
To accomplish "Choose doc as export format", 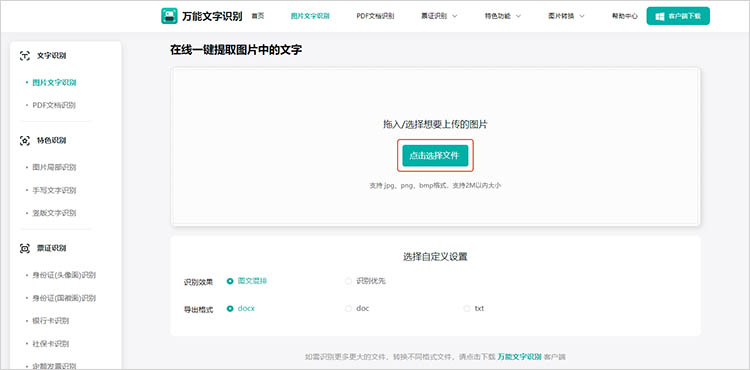I will click(357, 308).
